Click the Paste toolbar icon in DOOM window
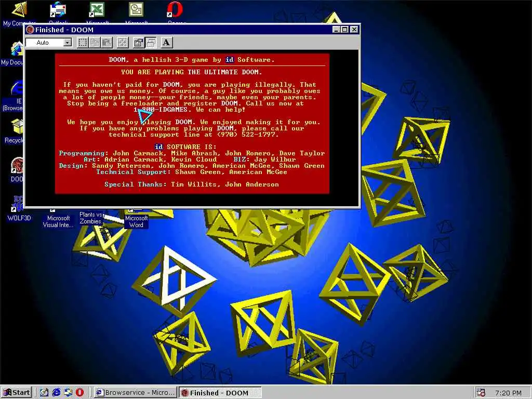The image size is (532, 399). (107, 43)
